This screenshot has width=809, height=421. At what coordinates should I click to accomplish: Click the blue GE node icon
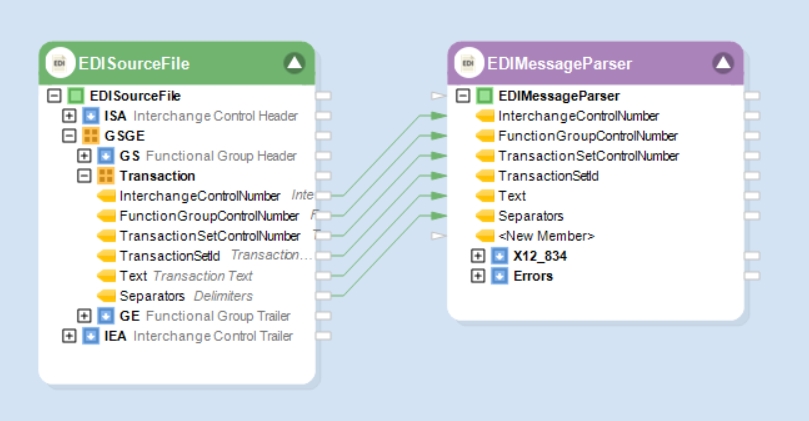[106, 316]
